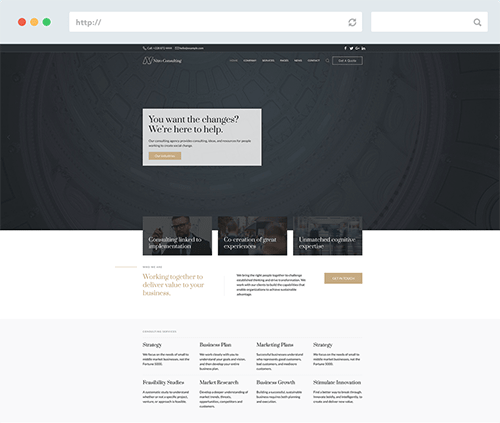This screenshot has height=423, width=500.
Task: Open the LinkedIn social icon
Action: 363,48
